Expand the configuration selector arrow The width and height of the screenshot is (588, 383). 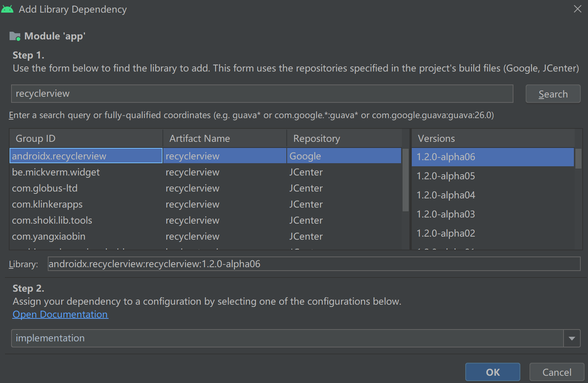[572, 338]
